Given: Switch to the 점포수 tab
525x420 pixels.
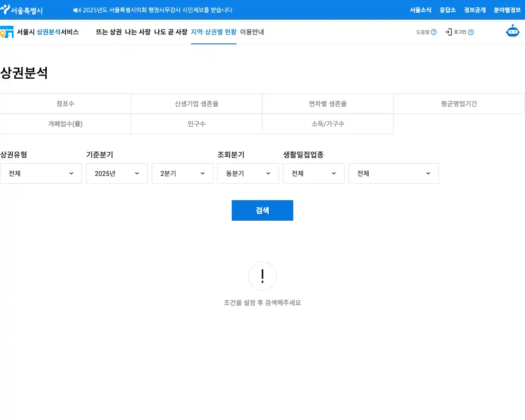Looking at the screenshot, I should 65,104.
